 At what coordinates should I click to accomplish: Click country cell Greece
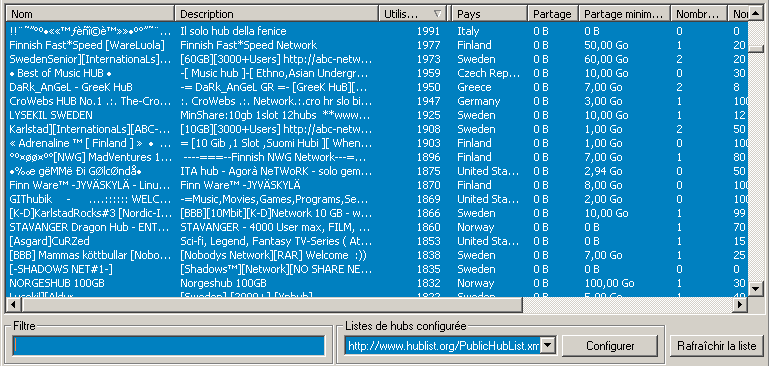pos(474,87)
